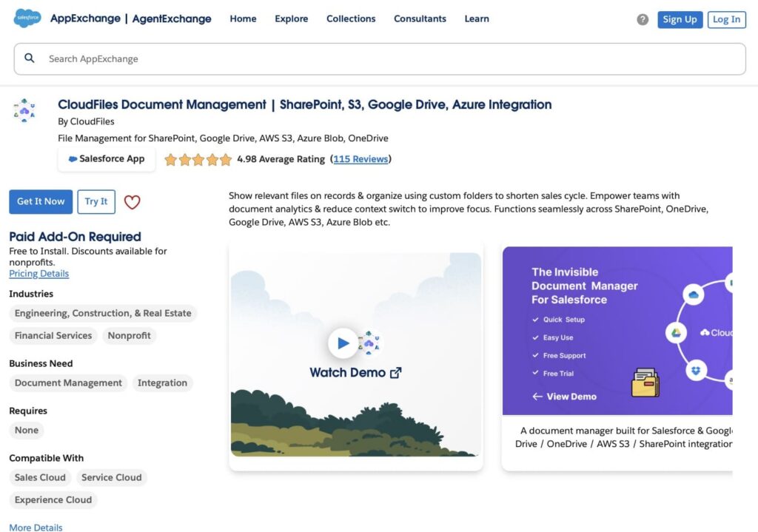Viewport: 758px width, 532px height.
Task: Click the CloudFiles app logo icon
Action: point(24,110)
